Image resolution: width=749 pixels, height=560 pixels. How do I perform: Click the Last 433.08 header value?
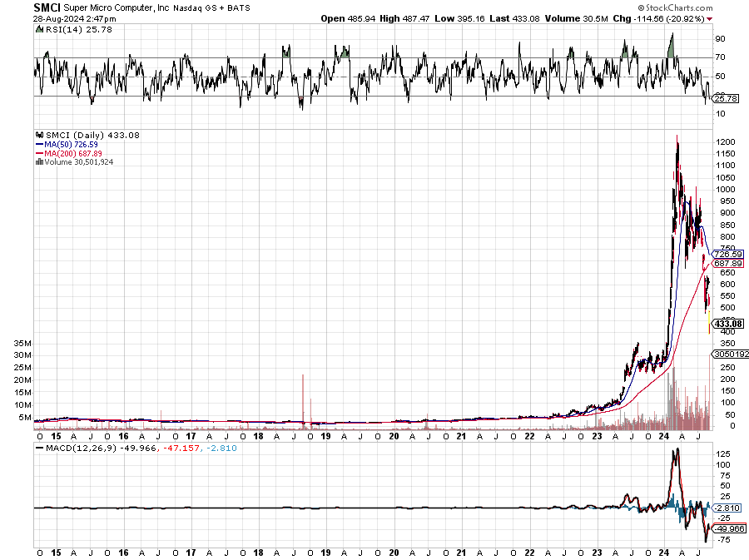pyautogui.click(x=514, y=18)
